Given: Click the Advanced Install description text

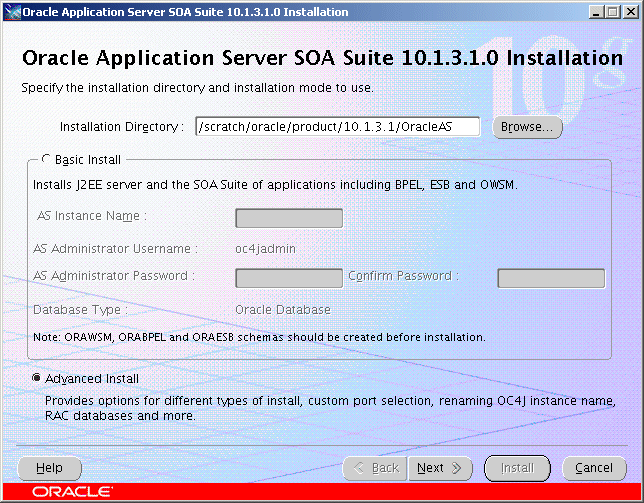Looking at the screenshot, I should (x=330, y=408).
